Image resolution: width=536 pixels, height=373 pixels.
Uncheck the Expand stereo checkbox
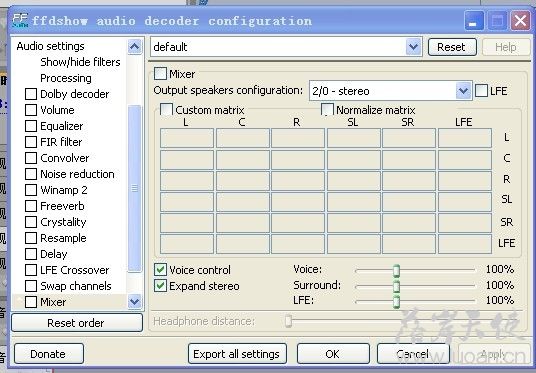click(x=160, y=286)
